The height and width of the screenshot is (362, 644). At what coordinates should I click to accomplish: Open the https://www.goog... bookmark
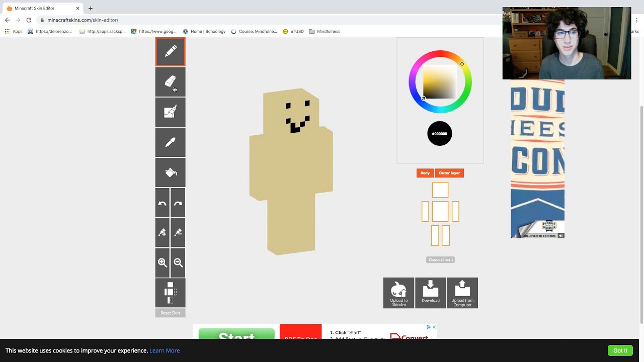(154, 31)
